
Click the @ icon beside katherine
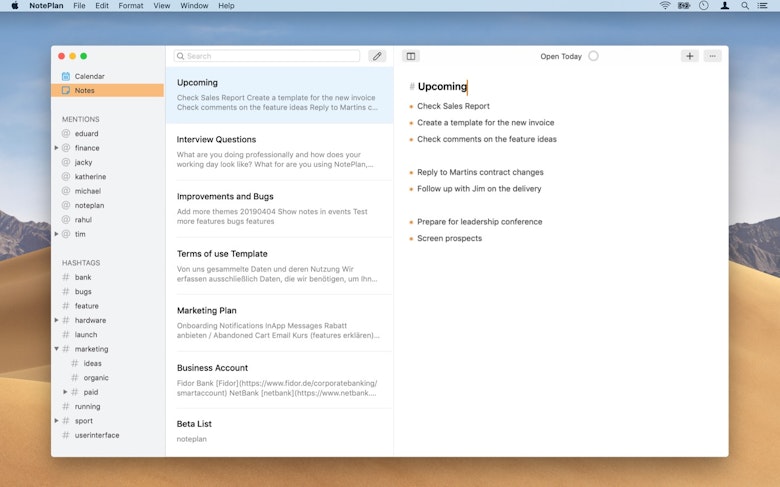coord(66,177)
